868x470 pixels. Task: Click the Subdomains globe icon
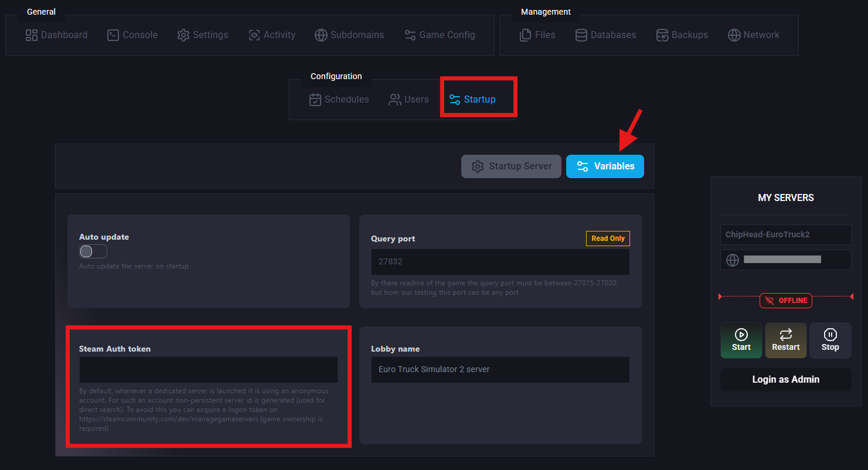[x=321, y=35]
